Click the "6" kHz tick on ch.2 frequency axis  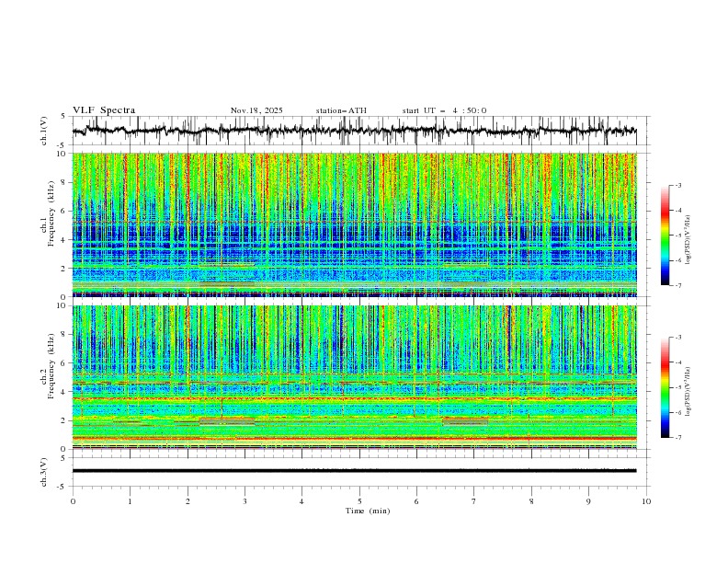(x=64, y=362)
